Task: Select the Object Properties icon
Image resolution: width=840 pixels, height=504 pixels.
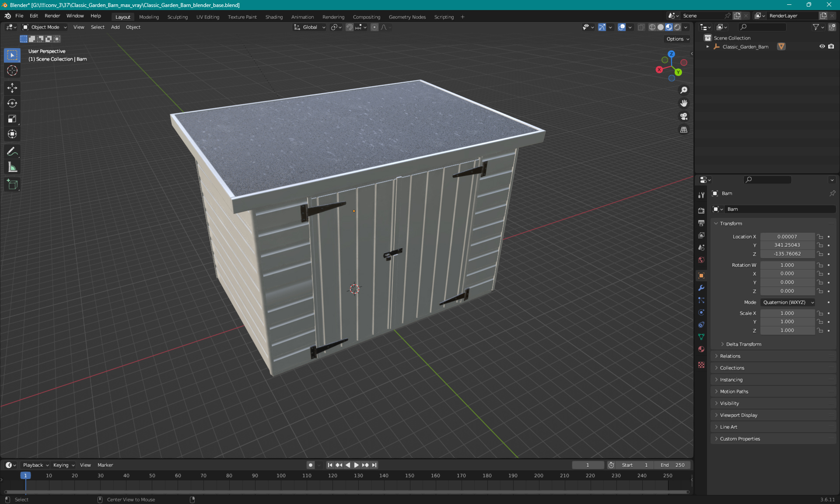Action: point(701,275)
